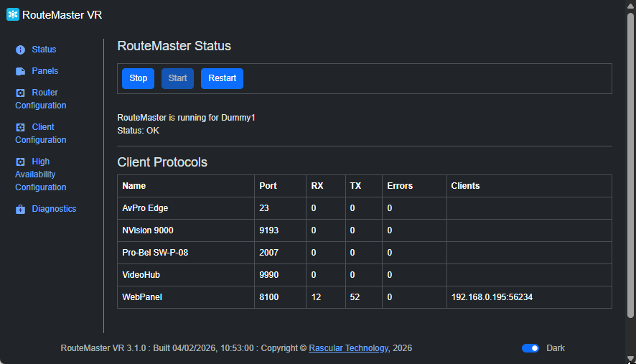Select the Pro-Bel SW-P-08 row name

point(155,253)
